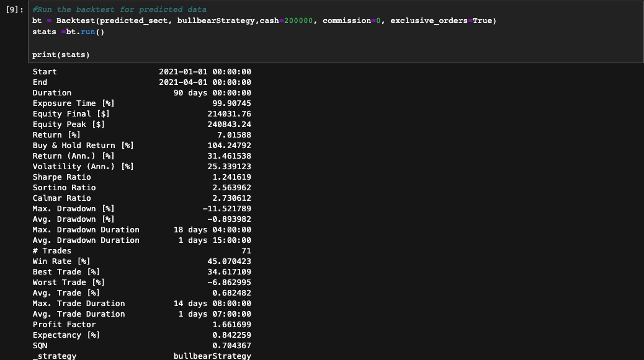The image size is (644, 360).
Task: Click the _strategy value bullbearStrategy
Action: click(212, 356)
